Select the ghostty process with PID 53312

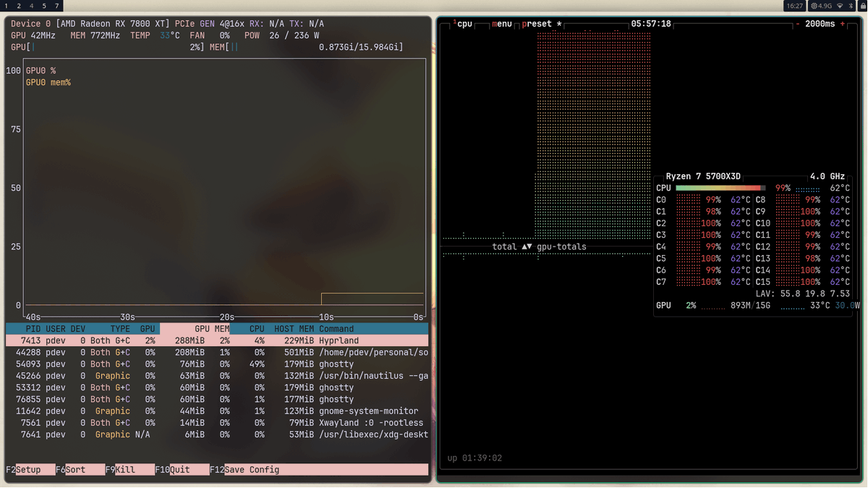pos(217,388)
